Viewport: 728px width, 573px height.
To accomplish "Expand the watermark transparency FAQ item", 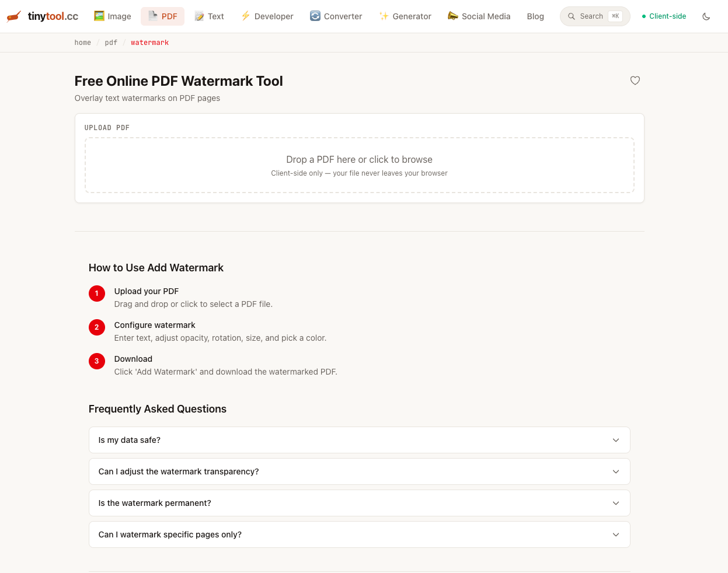I will tap(359, 471).
